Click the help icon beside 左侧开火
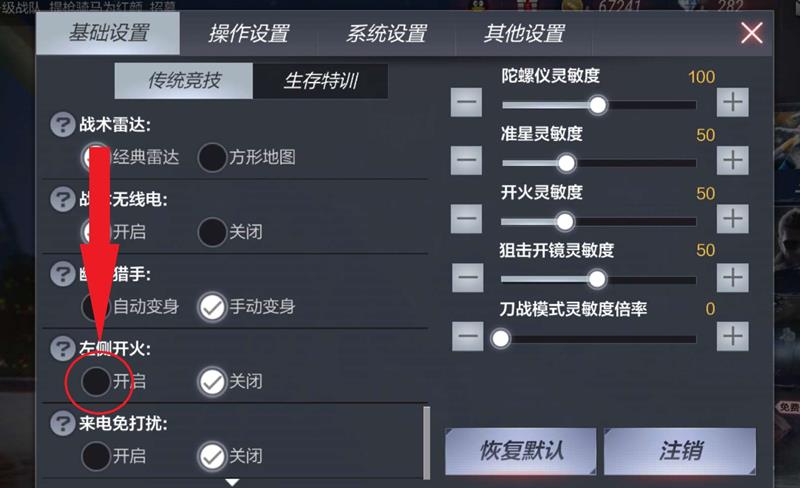800x488 pixels. pos(63,348)
